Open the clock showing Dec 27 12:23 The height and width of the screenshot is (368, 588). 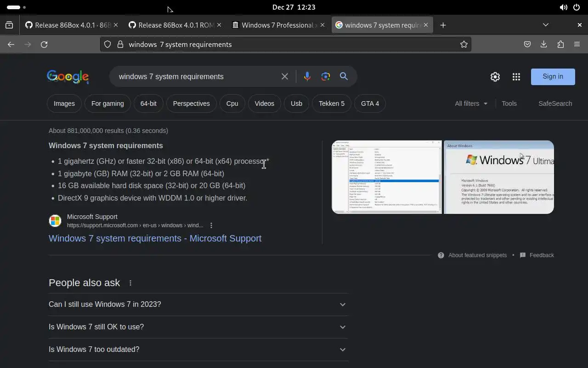coord(294,7)
